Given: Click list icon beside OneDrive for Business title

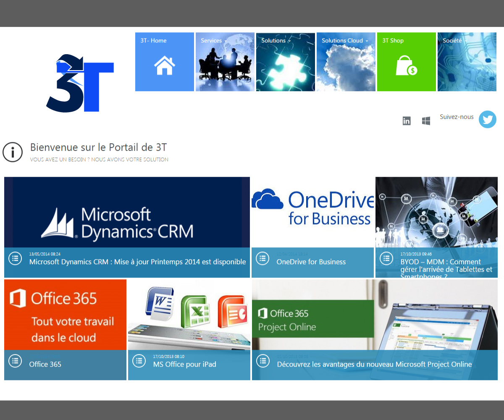Looking at the screenshot, I should tap(262, 258).
